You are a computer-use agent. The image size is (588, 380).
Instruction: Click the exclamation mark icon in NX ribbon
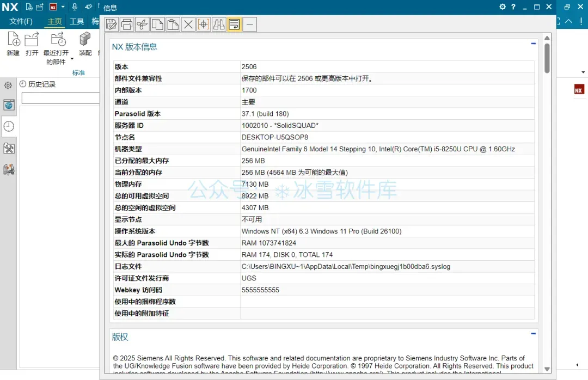coord(581,21)
